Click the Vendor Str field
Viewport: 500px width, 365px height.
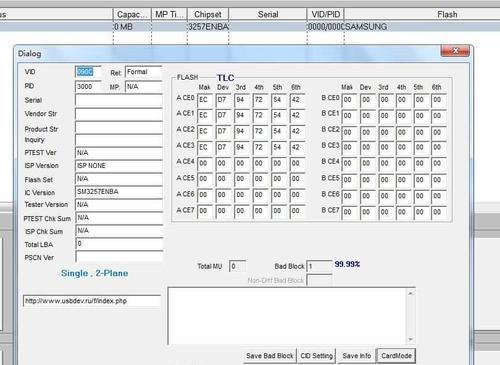119,114
